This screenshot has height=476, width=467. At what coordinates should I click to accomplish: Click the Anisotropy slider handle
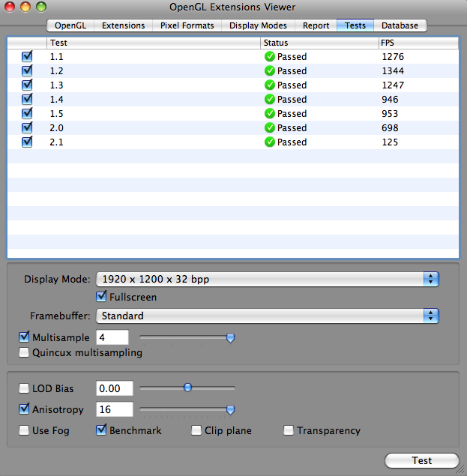click(x=230, y=410)
